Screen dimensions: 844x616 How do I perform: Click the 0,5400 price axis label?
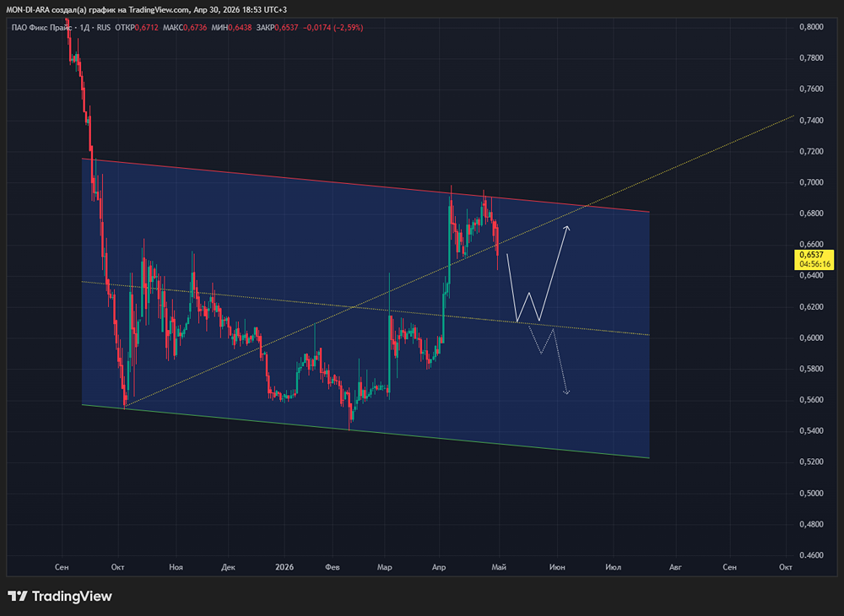(811, 431)
